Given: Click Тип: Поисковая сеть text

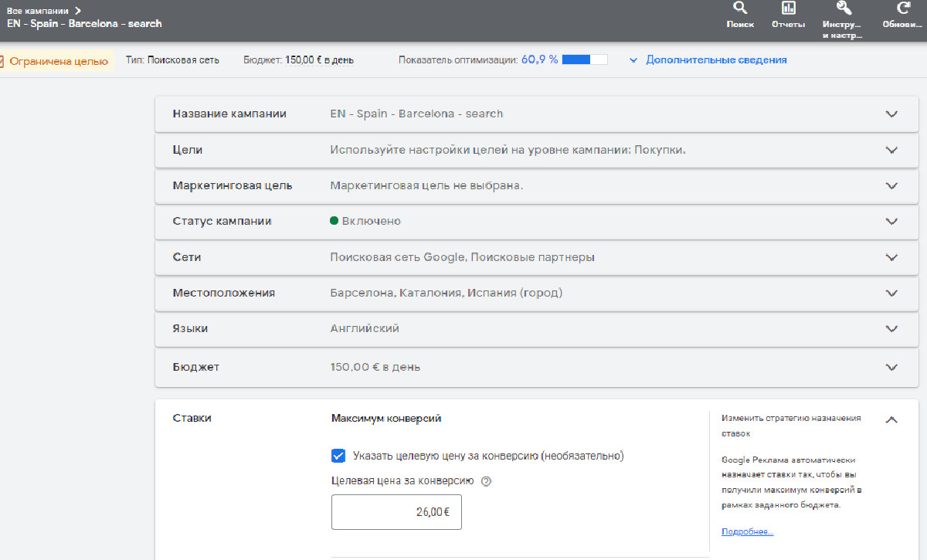Looking at the screenshot, I should point(172,59).
